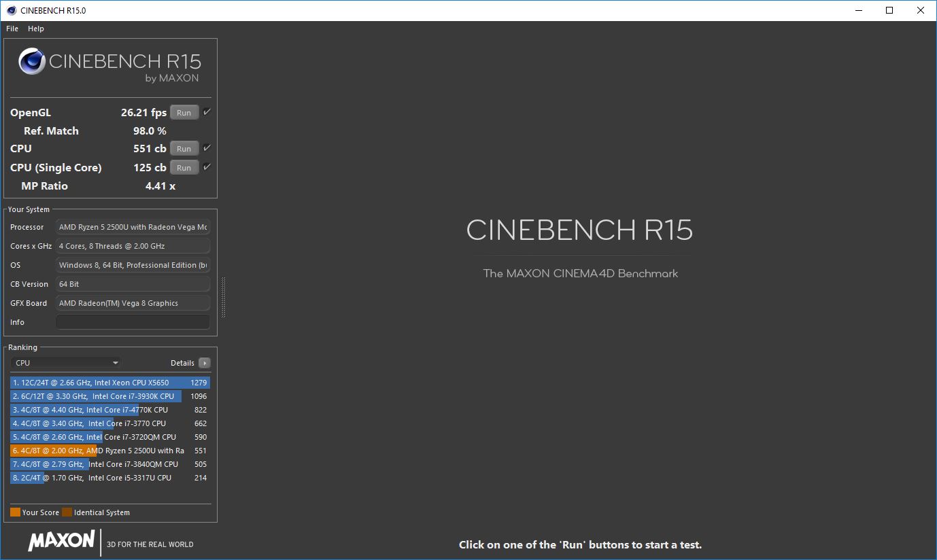Viewport: 937px width, 560px height.
Task: Click the Cinebench app icon in title bar
Action: (x=12, y=10)
